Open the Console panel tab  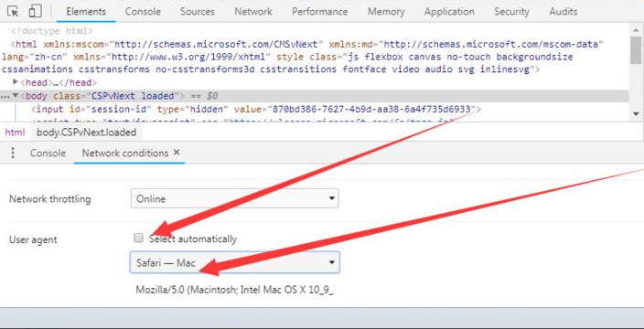point(143,12)
